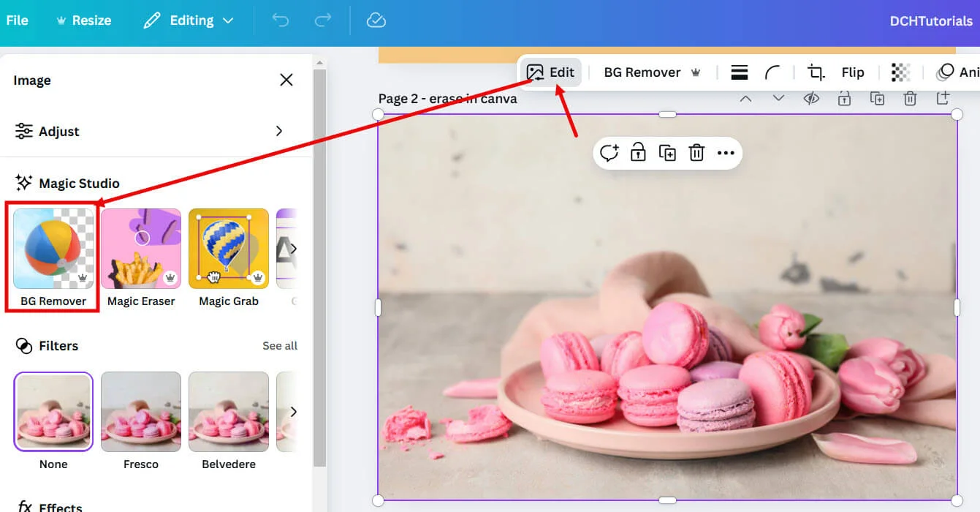Click the Page 2 title text
Image resolution: width=980 pixels, height=512 pixels.
point(447,98)
